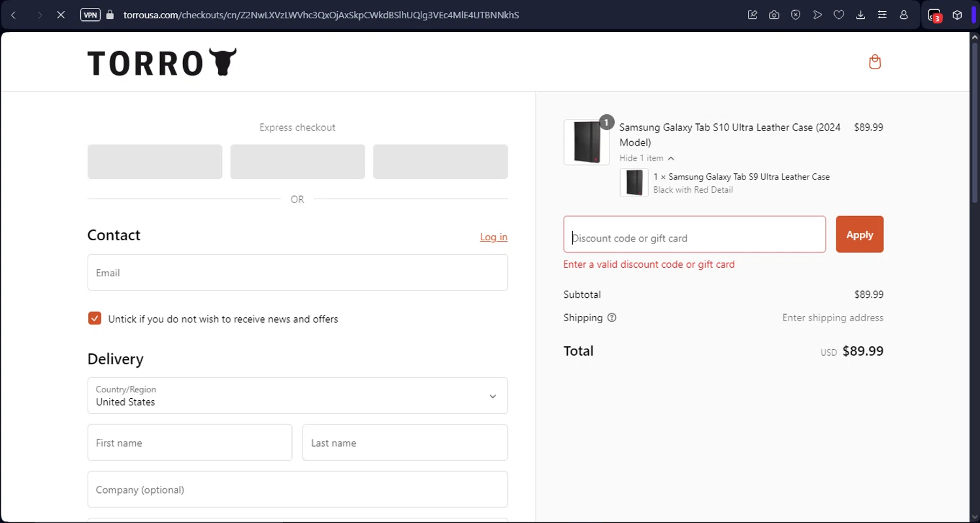
Task: Focus the Company (optional) field
Action: click(297, 490)
